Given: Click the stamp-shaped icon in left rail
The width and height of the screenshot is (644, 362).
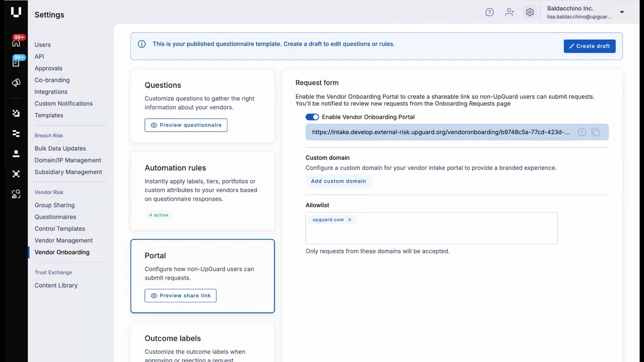Looking at the screenshot, I should pos(16,154).
